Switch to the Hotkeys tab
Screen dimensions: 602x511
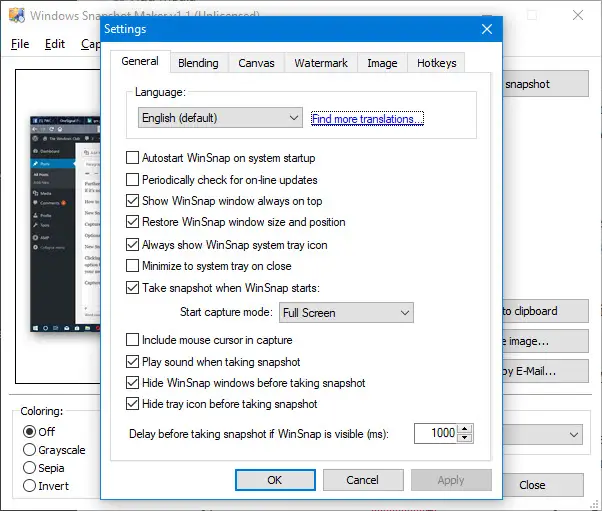pos(437,63)
